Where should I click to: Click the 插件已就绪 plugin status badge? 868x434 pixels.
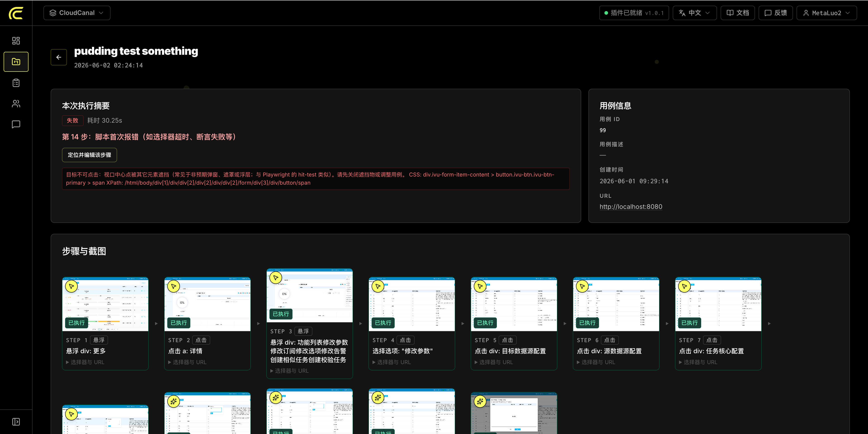point(634,13)
